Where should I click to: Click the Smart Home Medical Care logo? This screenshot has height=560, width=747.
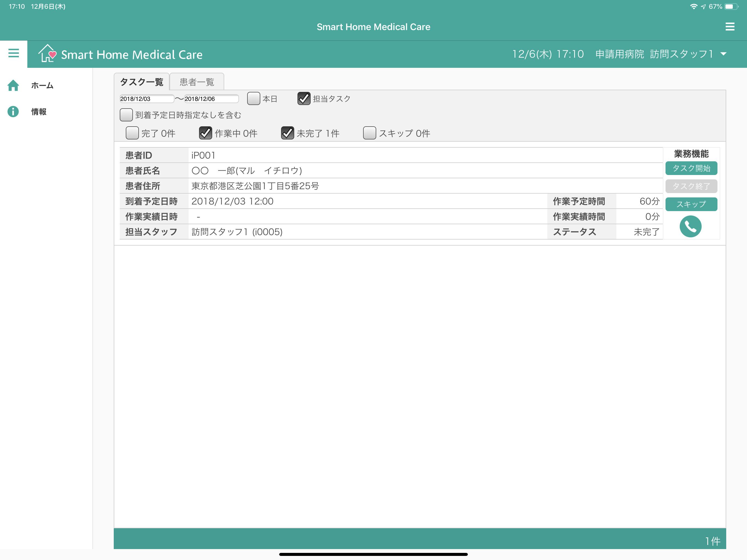tap(122, 54)
